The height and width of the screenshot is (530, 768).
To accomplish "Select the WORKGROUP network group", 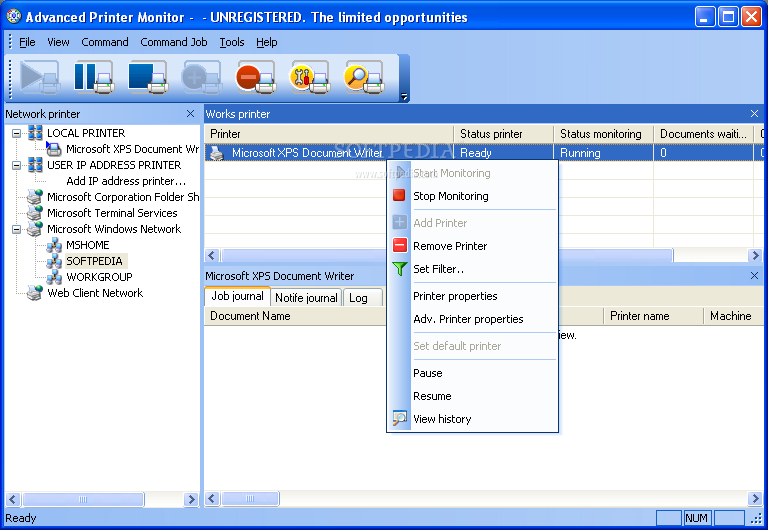I will point(99,277).
